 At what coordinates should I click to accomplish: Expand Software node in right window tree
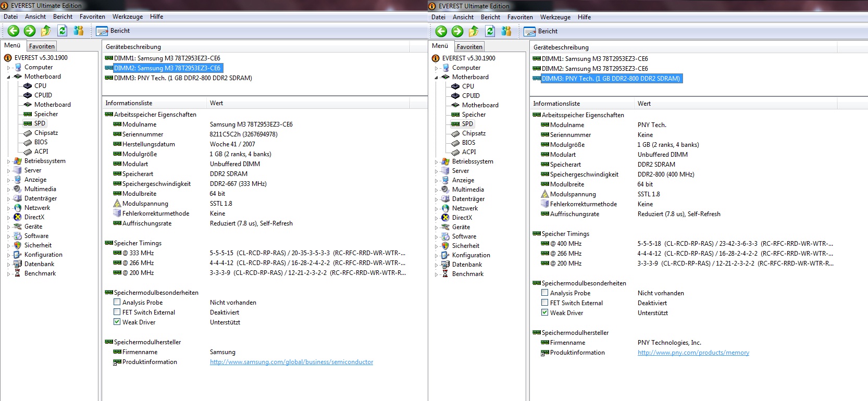coord(436,237)
